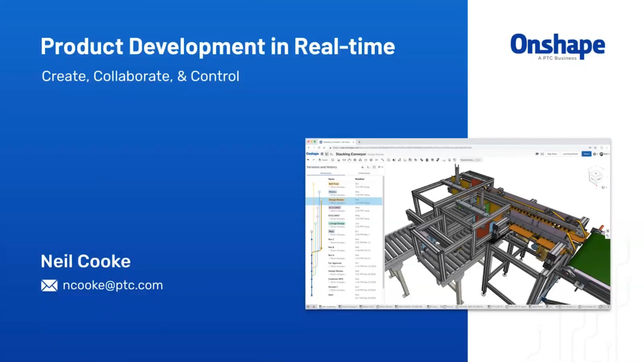Expand Show changes under Version 1

tap(337, 290)
